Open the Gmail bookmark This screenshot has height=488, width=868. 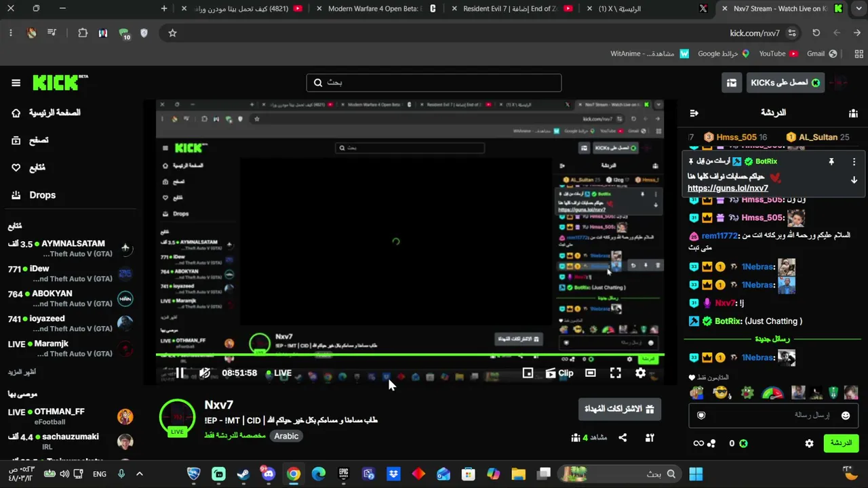(x=822, y=54)
